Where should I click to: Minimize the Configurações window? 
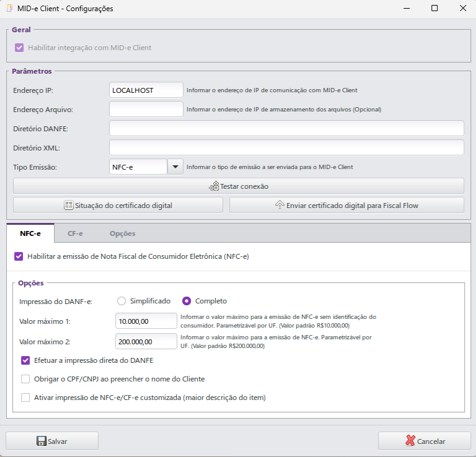click(407, 8)
